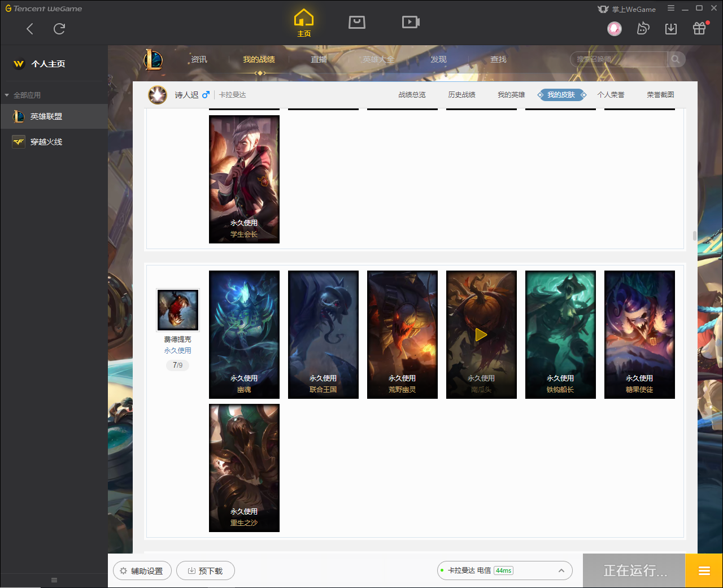This screenshot has height=588, width=723.
Task: Click the League of Legends logo icon
Action: (153, 60)
